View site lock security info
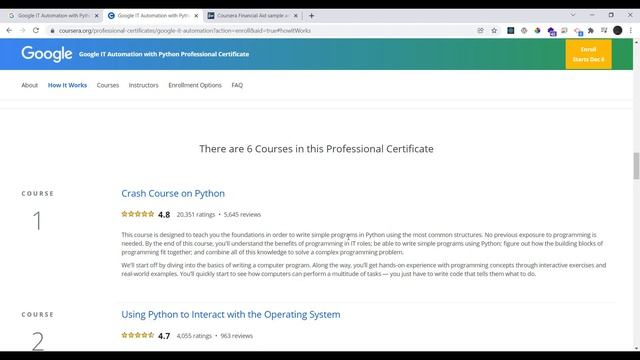Image resolution: width=640 pixels, height=360 pixels. coord(52,31)
